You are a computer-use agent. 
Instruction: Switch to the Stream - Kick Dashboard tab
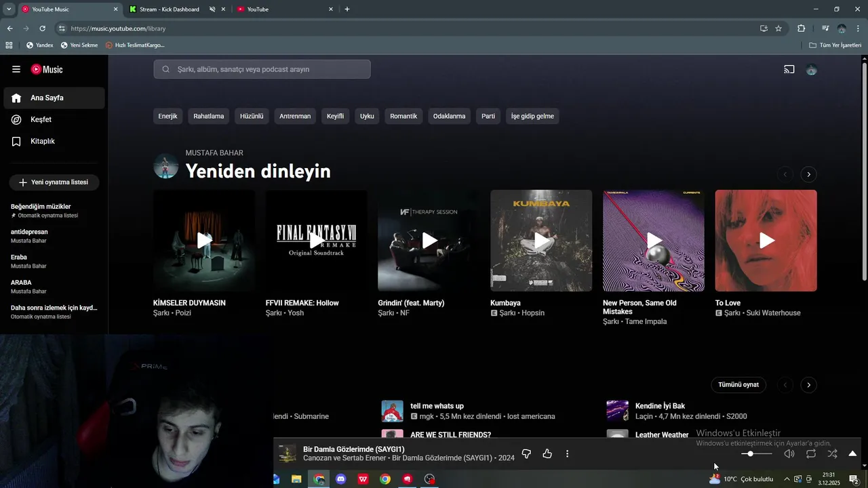click(x=170, y=9)
